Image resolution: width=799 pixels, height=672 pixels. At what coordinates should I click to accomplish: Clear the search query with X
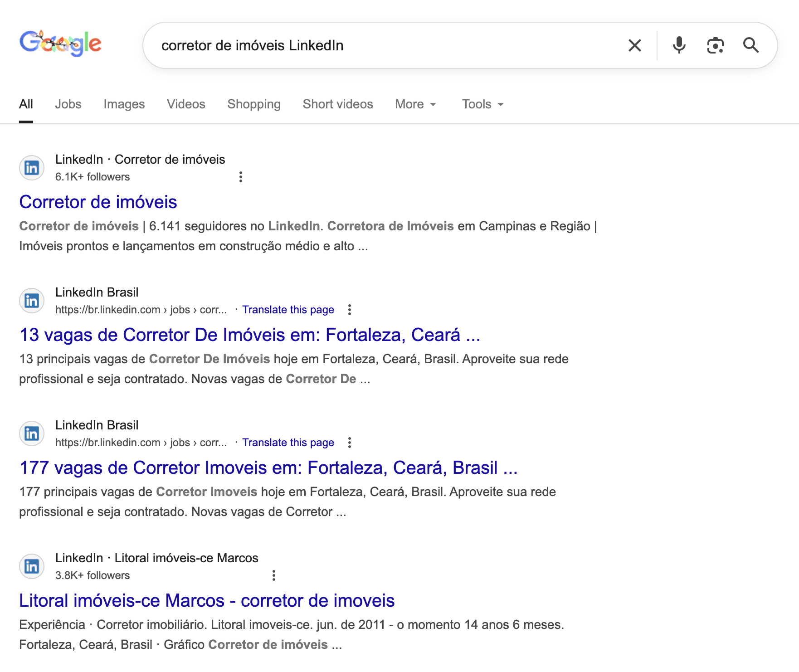tap(634, 45)
